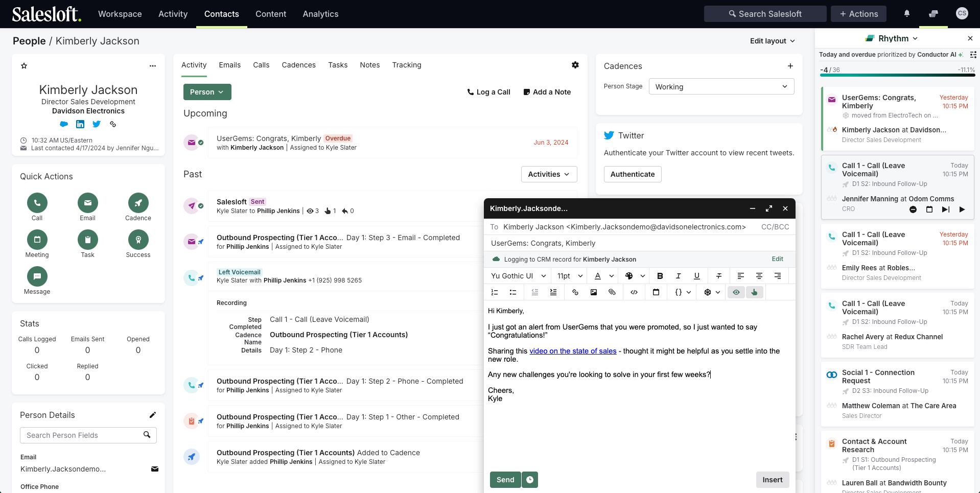Run the Jennifer Manning call step play button
The height and width of the screenshot is (493, 980).
(962, 209)
